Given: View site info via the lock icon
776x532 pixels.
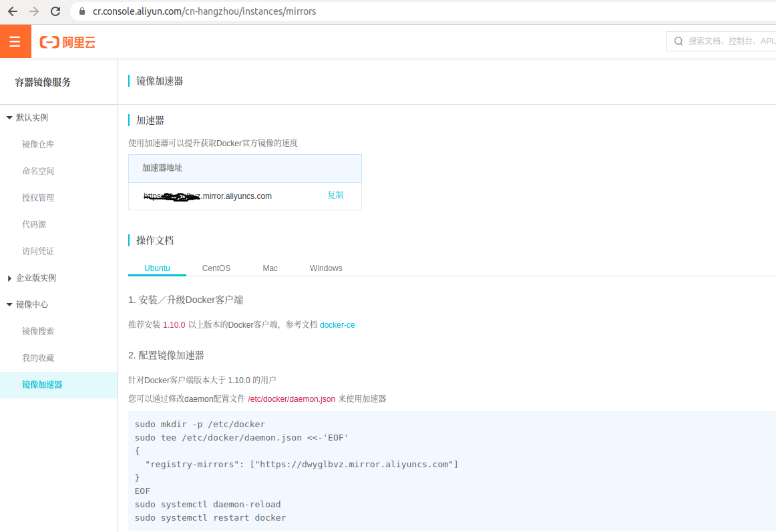Looking at the screenshot, I should 82,11.
